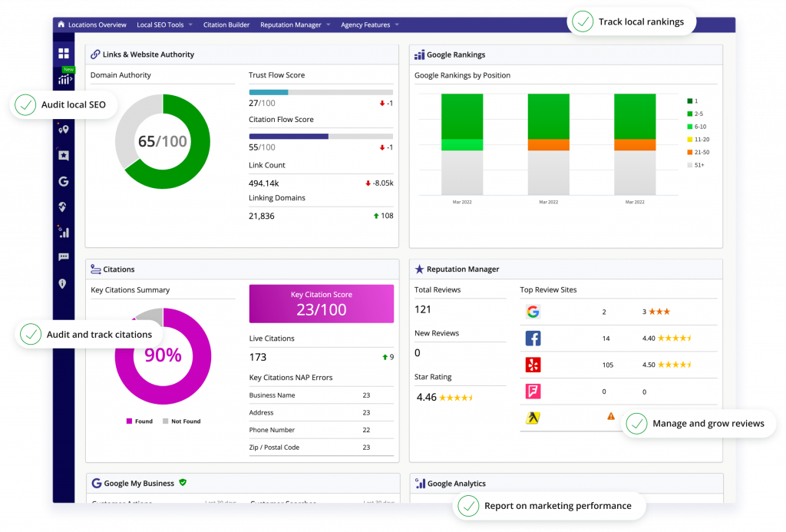Image resolution: width=786 pixels, height=532 pixels.
Task: Click the Google G sidebar icon
Action: (x=64, y=181)
